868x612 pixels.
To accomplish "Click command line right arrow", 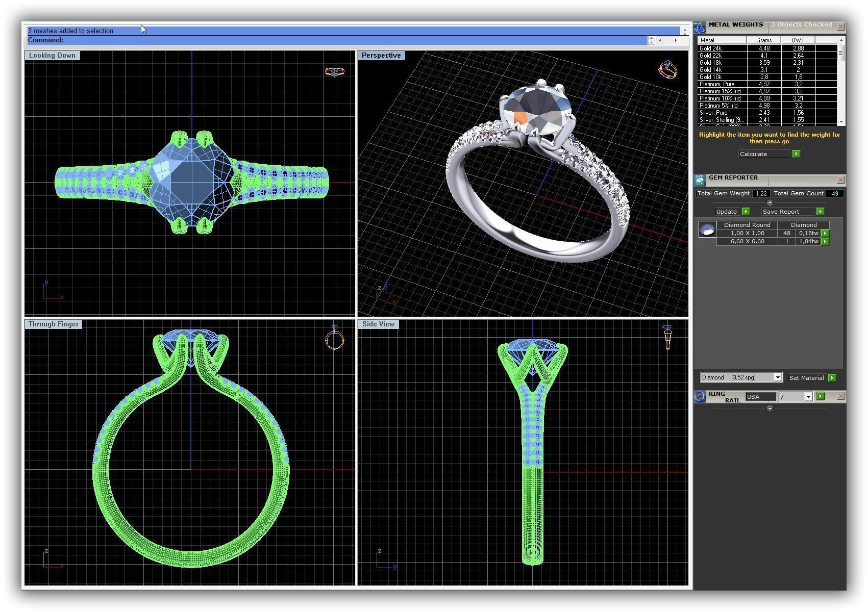I will pos(676,40).
